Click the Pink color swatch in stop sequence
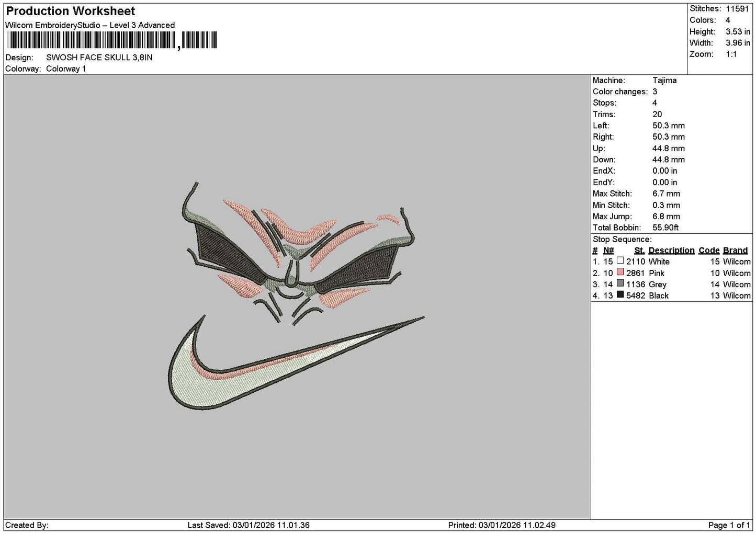The width and height of the screenshot is (756, 534). pyautogui.click(x=620, y=272)
